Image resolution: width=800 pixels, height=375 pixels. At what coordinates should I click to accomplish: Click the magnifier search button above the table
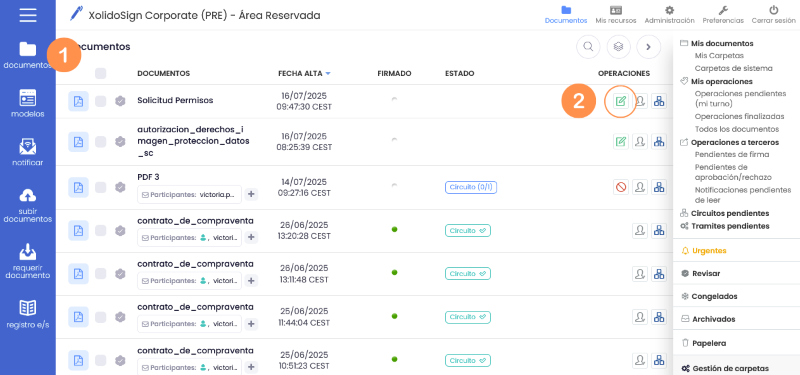588,46
